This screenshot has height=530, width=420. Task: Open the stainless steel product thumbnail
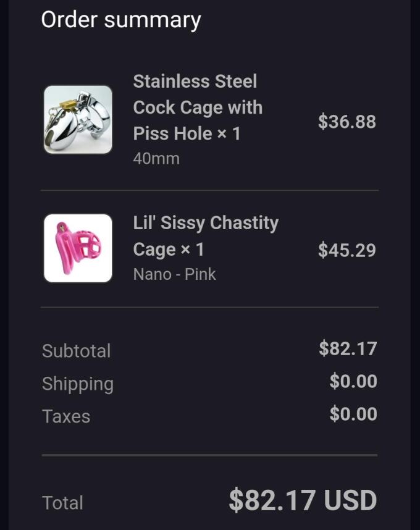(78, 120)
